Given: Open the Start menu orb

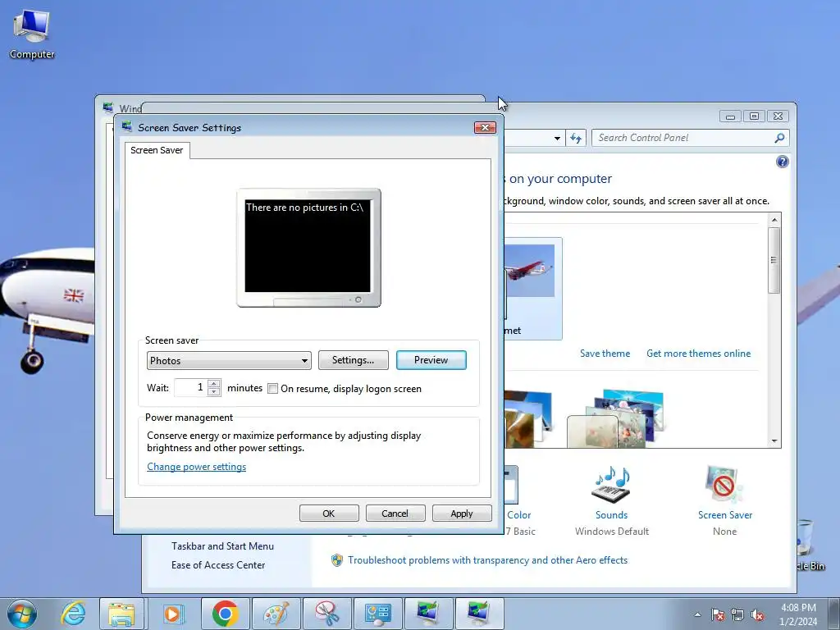Looking at the screenshot, I should tap(22, 614).
